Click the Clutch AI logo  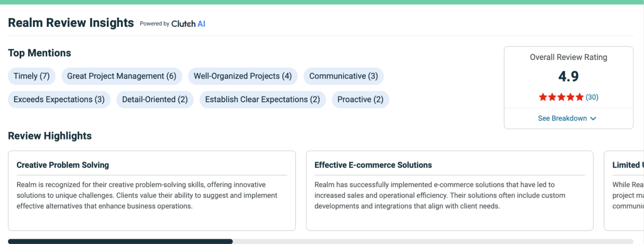[x=188, y=24]
